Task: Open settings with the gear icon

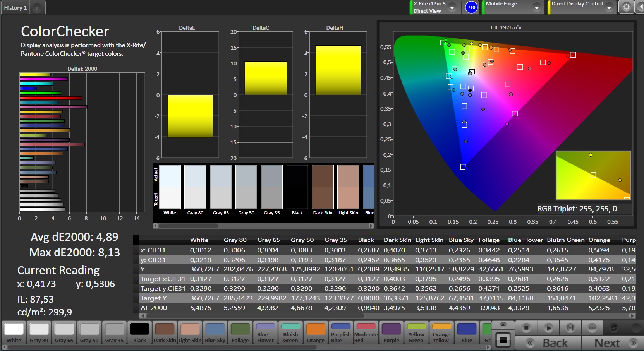Action: (x=627, y=7)
